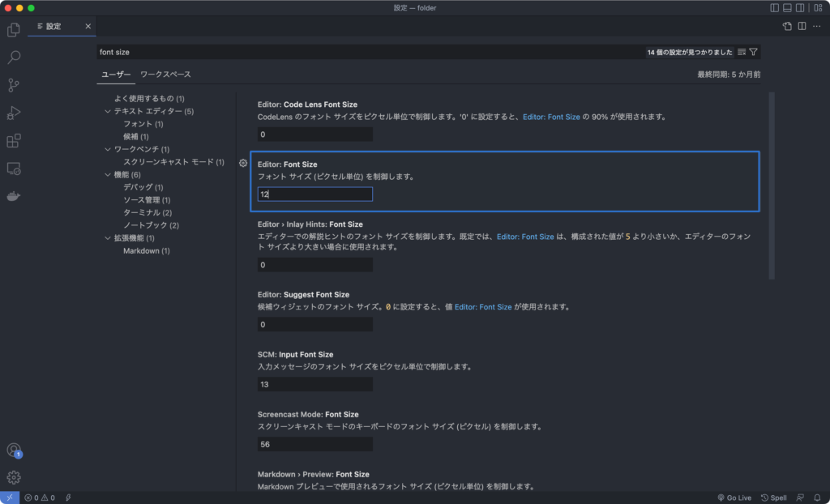
Task: Open the filter settings list icon
Action: pos(740,51)
